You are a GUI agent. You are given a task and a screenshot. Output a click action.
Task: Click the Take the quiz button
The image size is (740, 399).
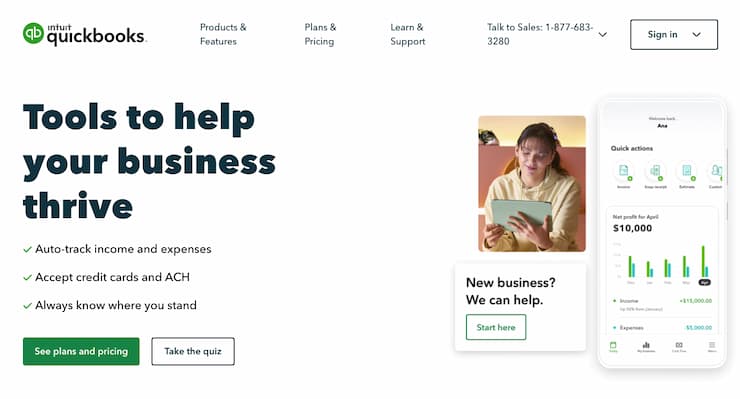click(x=193, y=351)
